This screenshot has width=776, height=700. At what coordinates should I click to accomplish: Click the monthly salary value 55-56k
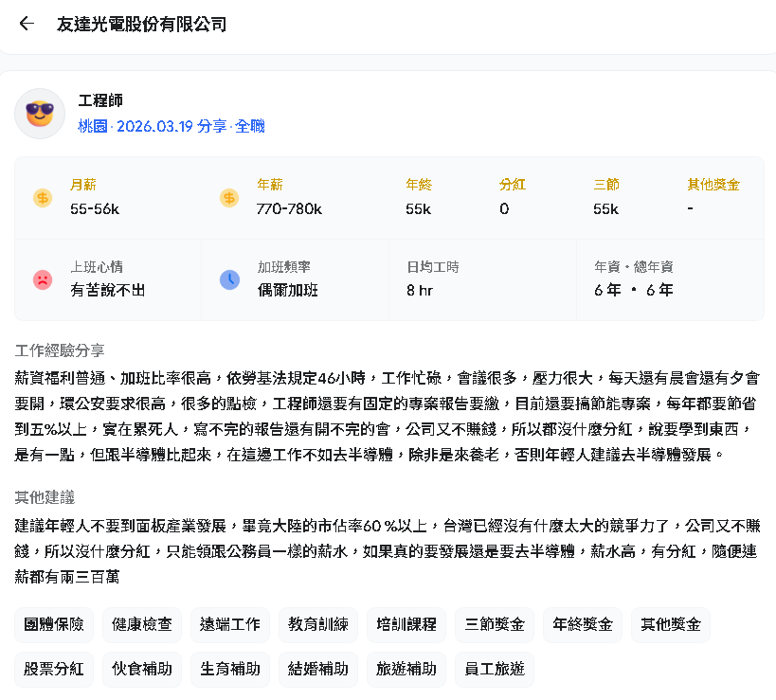[x=95, y=209]
